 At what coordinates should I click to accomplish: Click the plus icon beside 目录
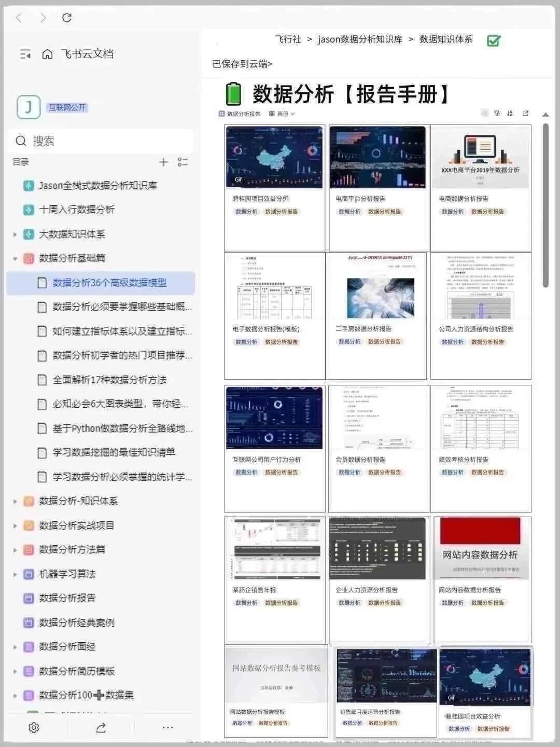tap(163, 162)
